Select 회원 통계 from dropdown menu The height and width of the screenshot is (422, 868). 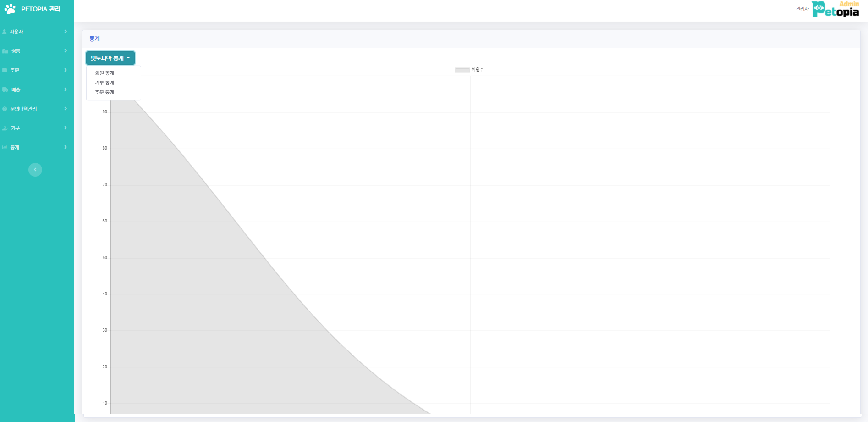(104, 73)
